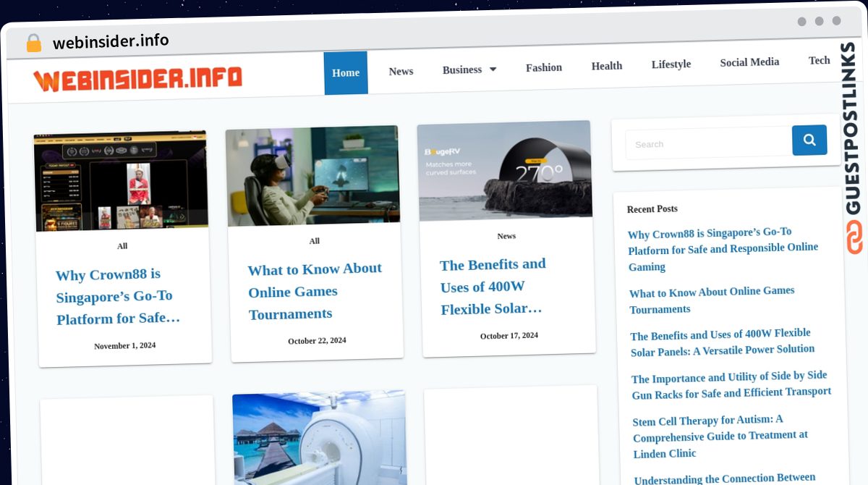This screenshot has height=485, width=868.
Task: Open the Stem Cell Therapy for Autism post
Action: tap(720, 436)
